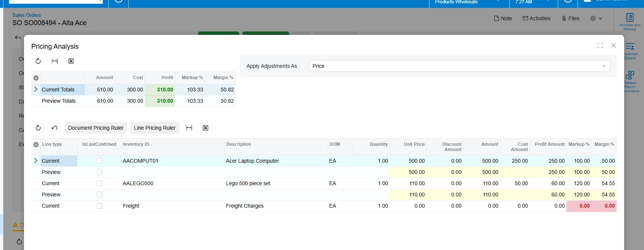Export pricing lines to Excel

point(206,128)
